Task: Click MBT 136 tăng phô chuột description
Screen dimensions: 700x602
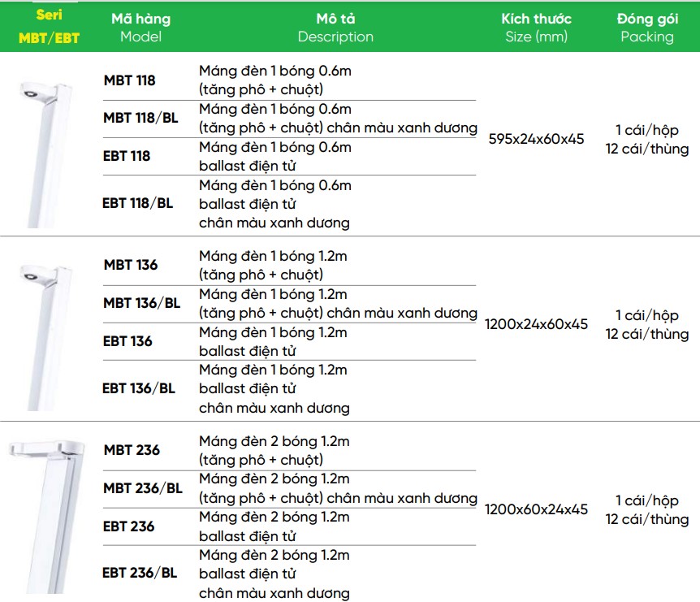Action: pos(273,266)
